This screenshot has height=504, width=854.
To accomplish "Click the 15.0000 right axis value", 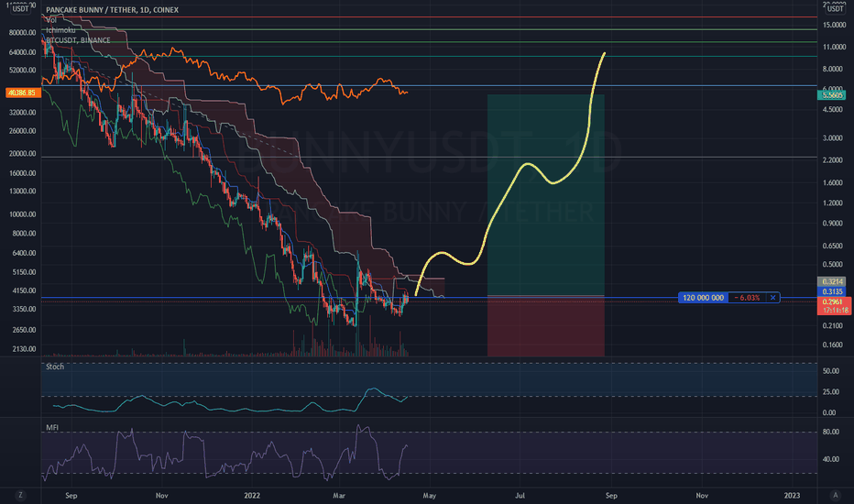I will click(834, 25).
